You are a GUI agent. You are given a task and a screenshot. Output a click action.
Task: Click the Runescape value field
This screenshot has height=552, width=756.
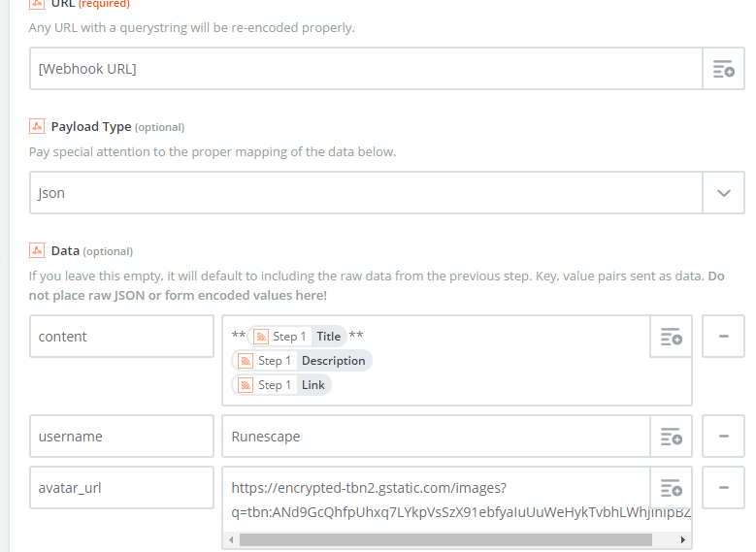(435, 437)
